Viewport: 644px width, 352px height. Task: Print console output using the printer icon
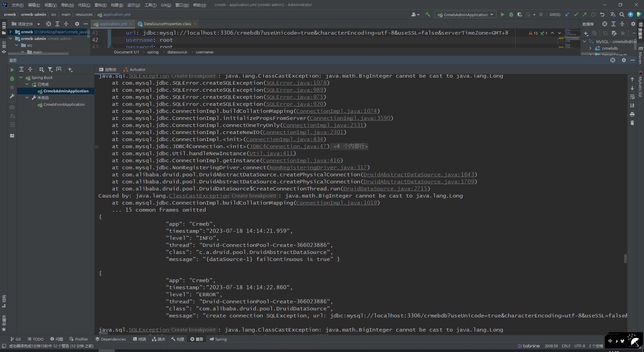pyautogui.click(x=632, y=114)
